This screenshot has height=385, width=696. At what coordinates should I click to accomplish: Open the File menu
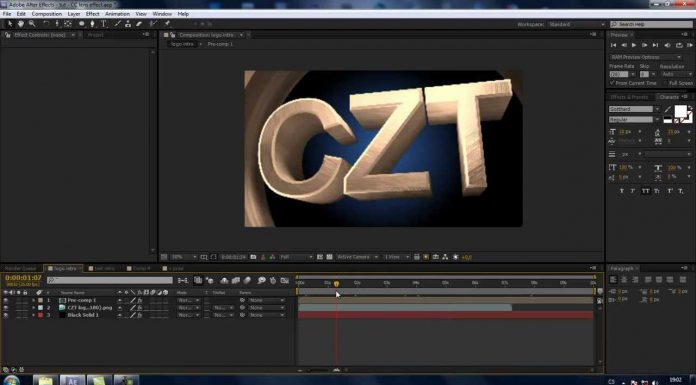coord(7,14)
